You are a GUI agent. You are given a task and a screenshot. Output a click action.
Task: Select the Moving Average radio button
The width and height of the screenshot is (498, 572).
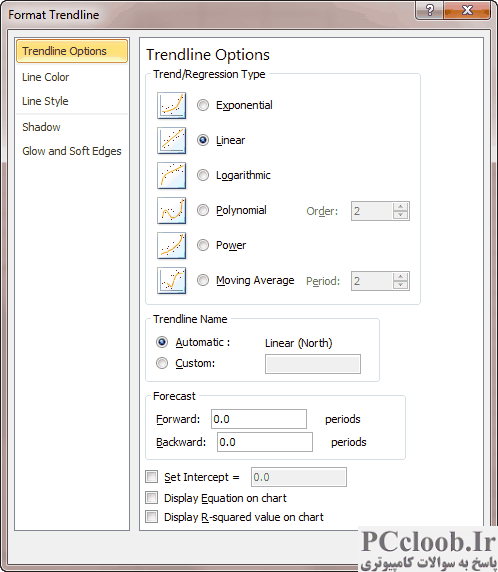pyautogui.click(x=203, y=280)
